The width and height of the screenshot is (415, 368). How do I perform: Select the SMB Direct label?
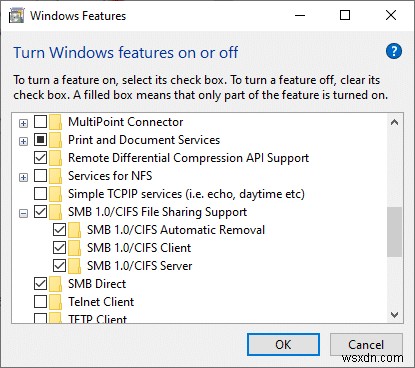97,284
